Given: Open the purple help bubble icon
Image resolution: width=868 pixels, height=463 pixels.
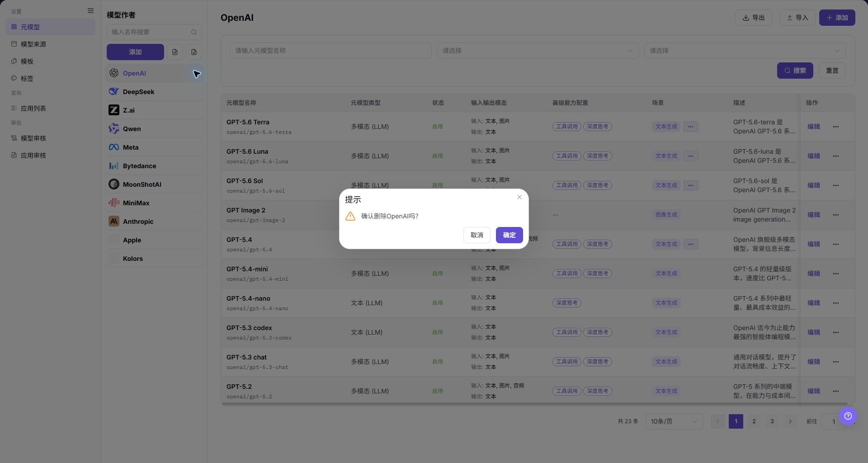Looking at the screenshot, I should pyautogui.click(x=848, y=416).
